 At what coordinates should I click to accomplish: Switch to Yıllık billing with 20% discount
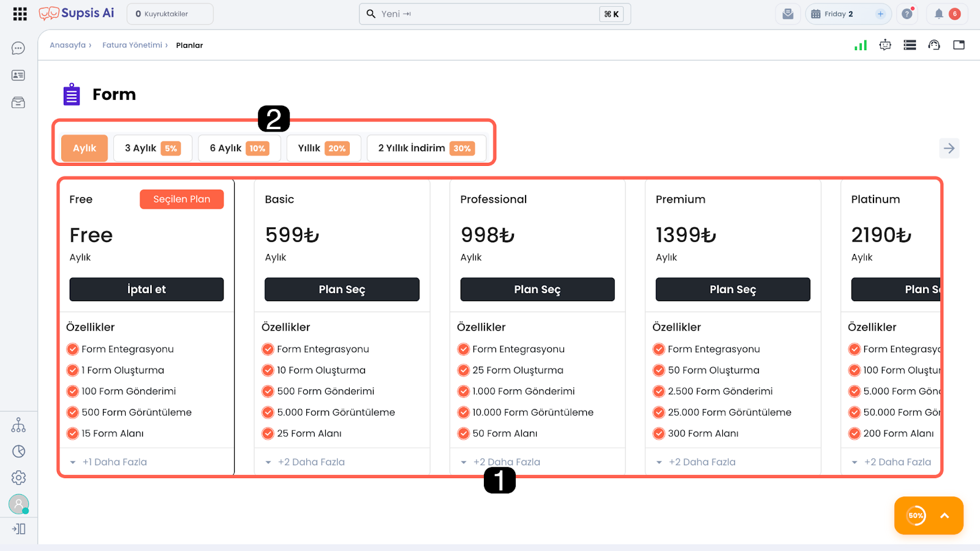coord(323,148)
